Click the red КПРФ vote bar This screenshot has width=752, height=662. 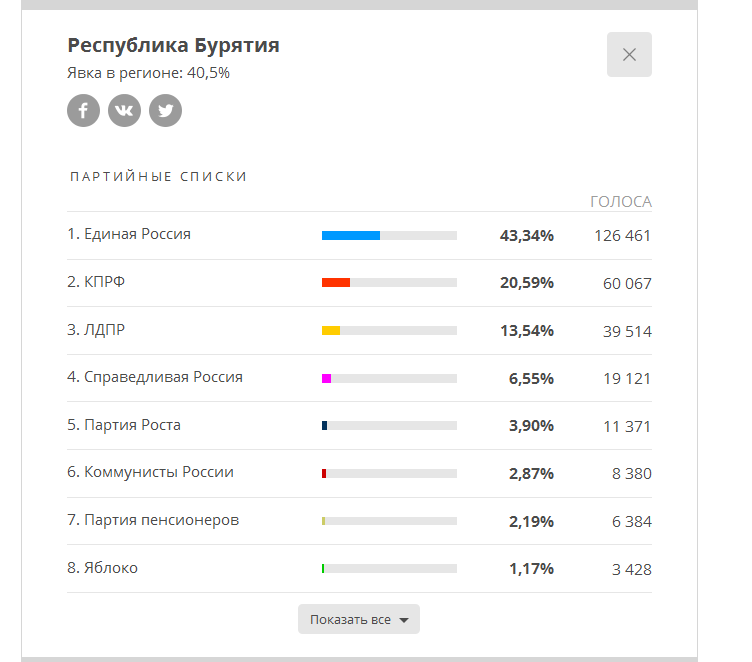tap(336, 283)
